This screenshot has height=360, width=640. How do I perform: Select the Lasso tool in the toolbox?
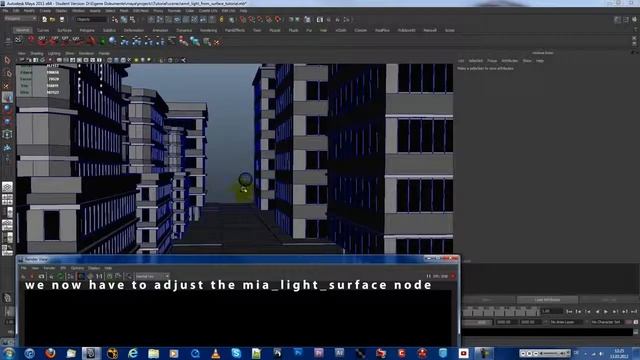pos(7,73)
